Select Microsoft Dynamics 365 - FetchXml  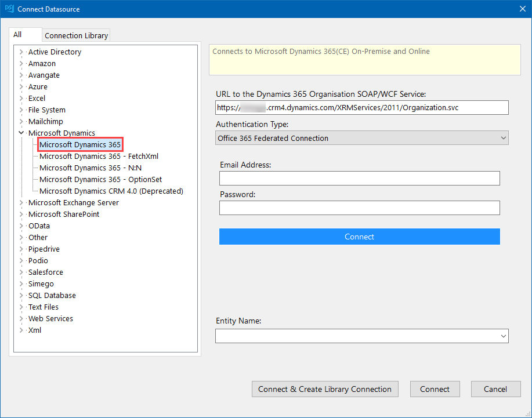[99, 157]
